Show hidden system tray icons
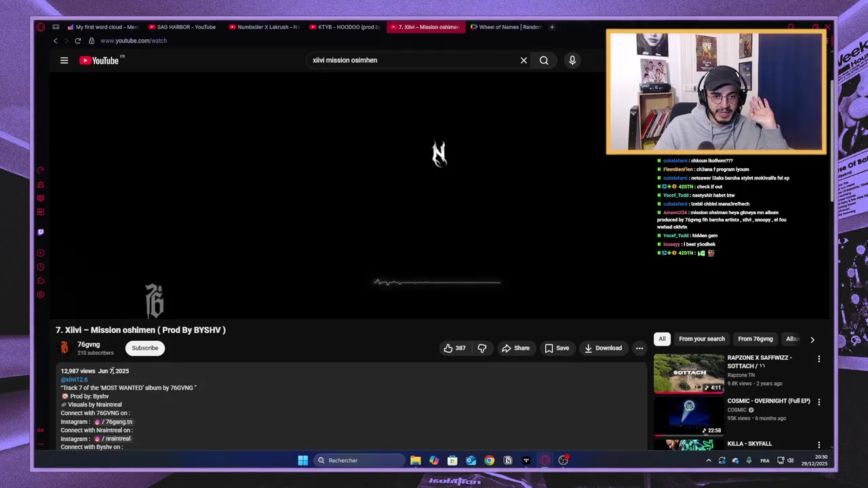The width and height of the screenshot is (868, 488). [x=709, y=460]
